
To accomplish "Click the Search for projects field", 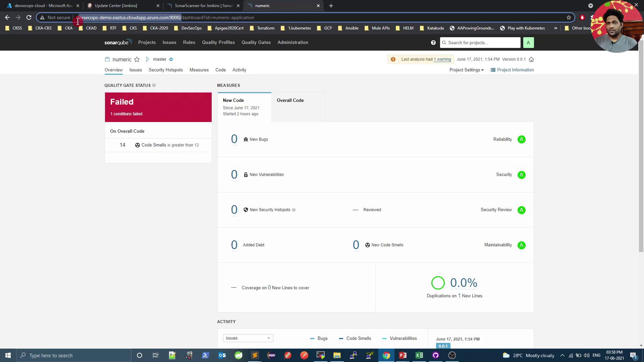I will click(480, 43).
